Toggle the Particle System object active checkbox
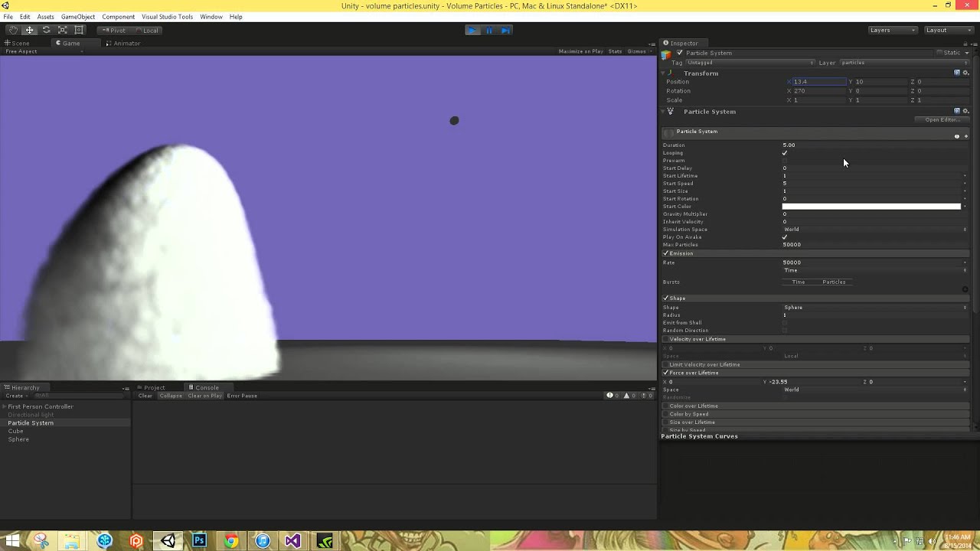Screen dimensions: 980x551 click(x=680, y=53)
